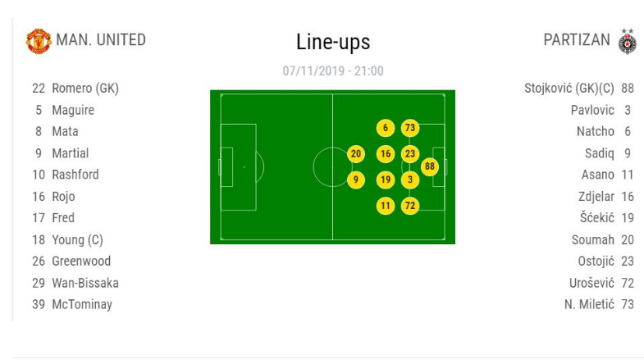
Task: Open MAN. UNITED team name link
Action: [x=100, y=40]
